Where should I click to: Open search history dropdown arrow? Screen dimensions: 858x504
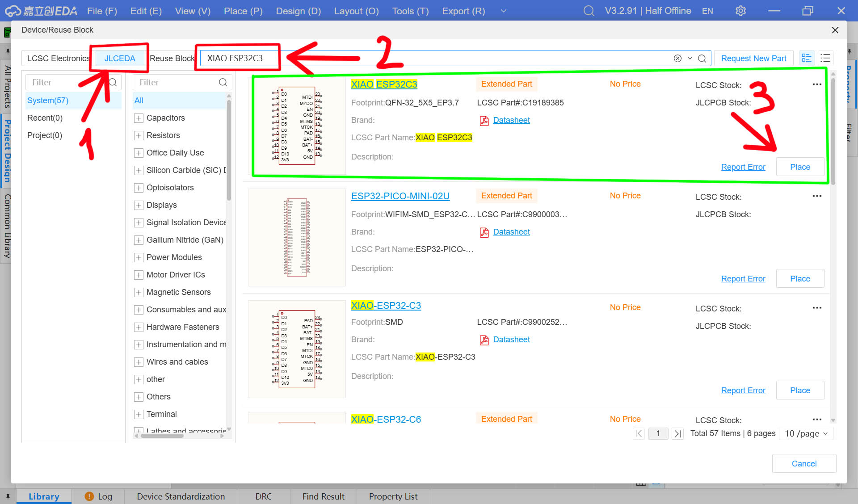[690, 59]
